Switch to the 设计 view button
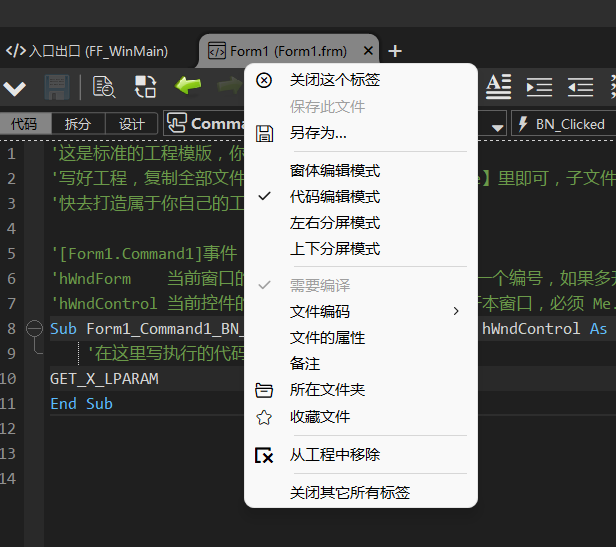Image resolution: width=616 pixels, height=547 pixels. 132,124
